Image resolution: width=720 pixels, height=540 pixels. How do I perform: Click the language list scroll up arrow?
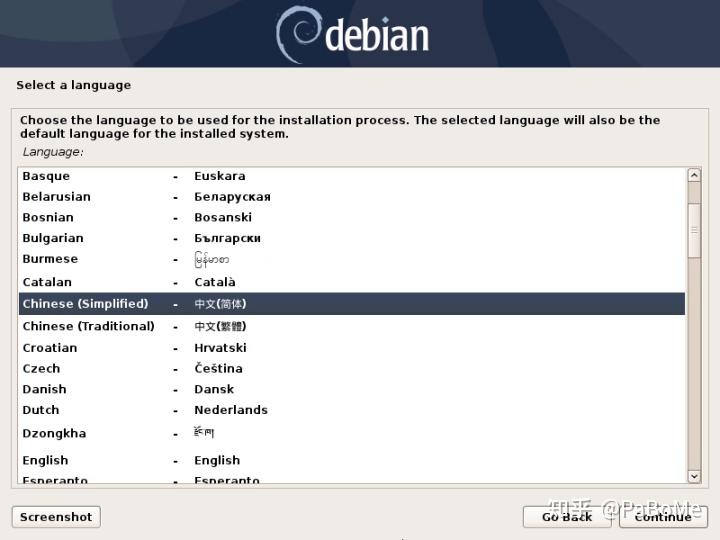tap(694, 175)
